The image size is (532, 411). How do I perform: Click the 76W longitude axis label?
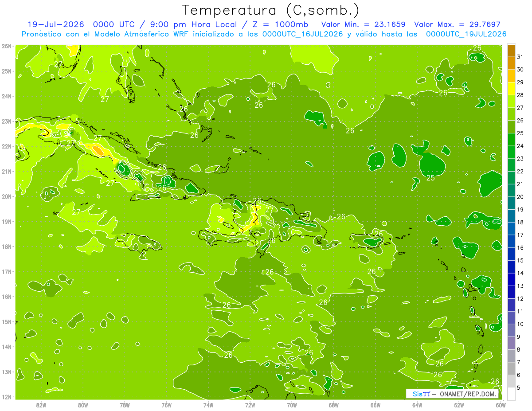pos(167,405)
